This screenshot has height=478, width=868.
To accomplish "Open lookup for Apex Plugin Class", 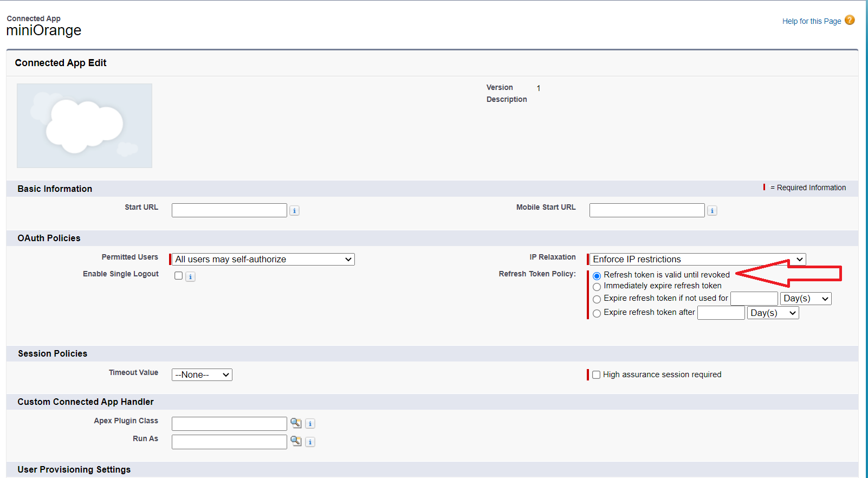I will click(296, 423).
